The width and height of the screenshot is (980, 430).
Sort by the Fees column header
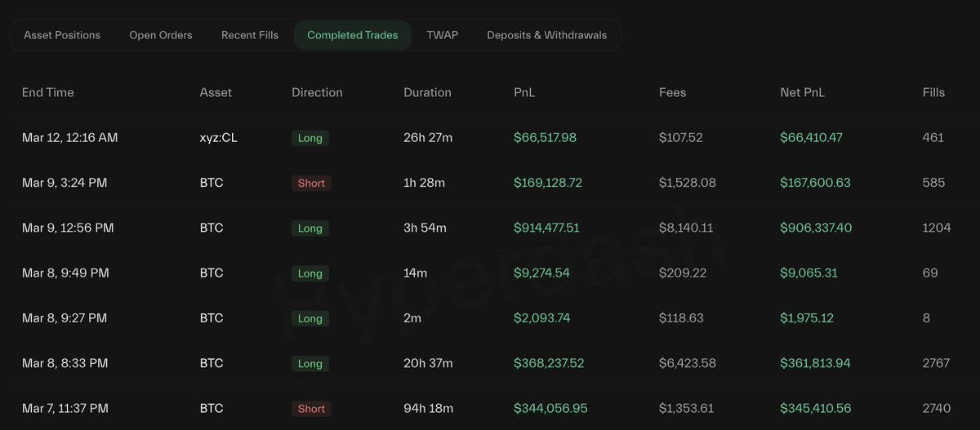coord(672,92)
